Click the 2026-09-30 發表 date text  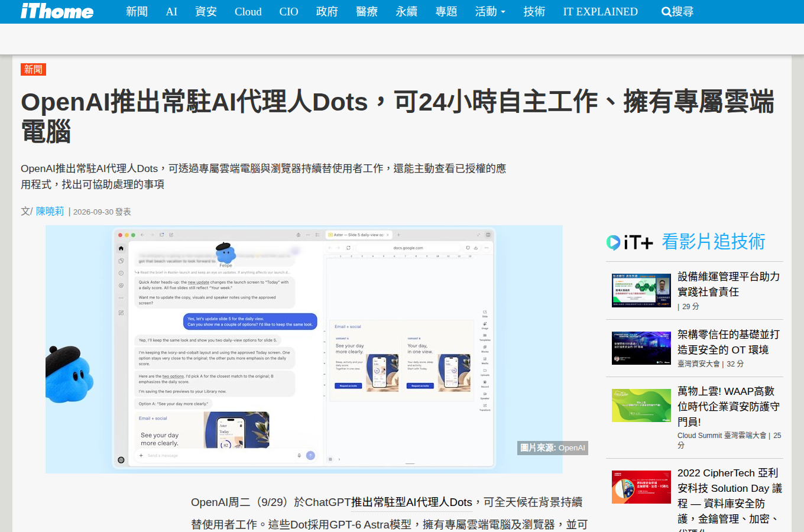[102, 212]
